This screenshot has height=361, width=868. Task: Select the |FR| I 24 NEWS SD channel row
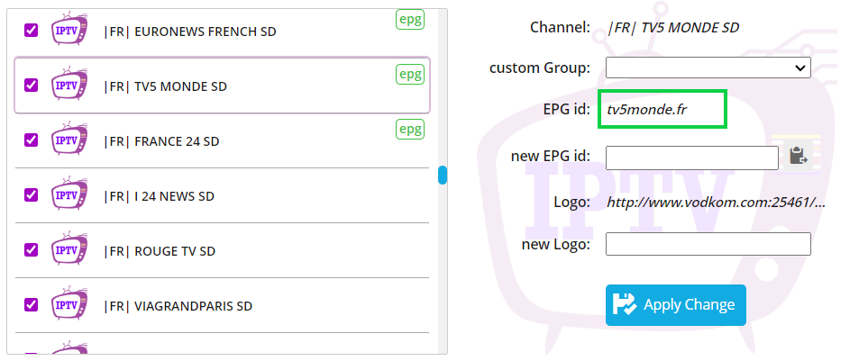pyautogui.click(x=222, y=195)
